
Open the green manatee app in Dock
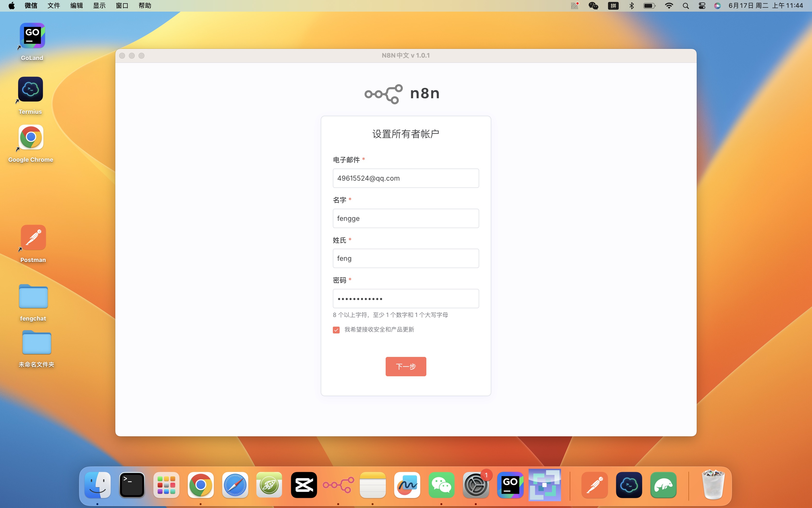point(663,485)
